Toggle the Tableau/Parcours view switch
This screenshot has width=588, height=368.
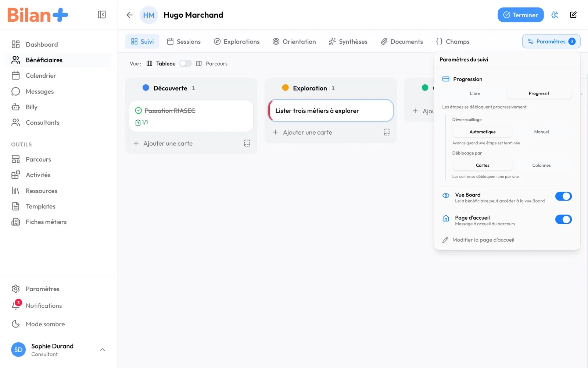186,63
